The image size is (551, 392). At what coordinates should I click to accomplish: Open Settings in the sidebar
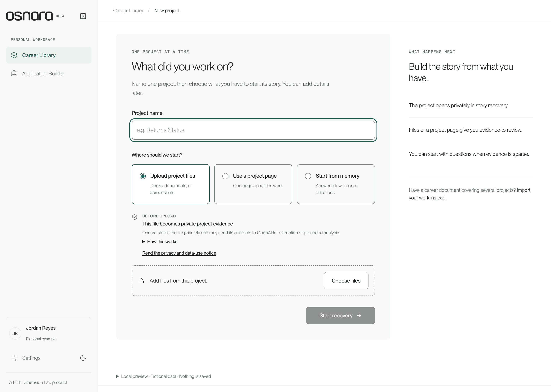[x=31, y=358]
